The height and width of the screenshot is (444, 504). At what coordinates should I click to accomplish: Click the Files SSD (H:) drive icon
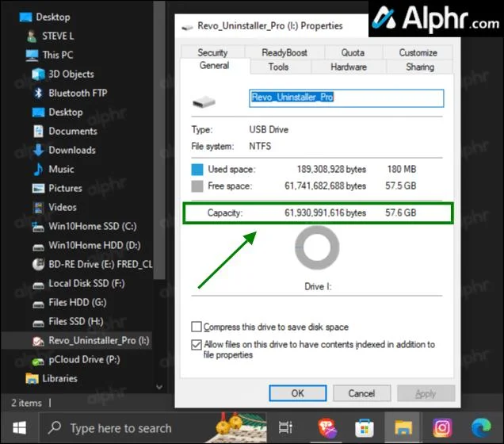pos(38,323)
